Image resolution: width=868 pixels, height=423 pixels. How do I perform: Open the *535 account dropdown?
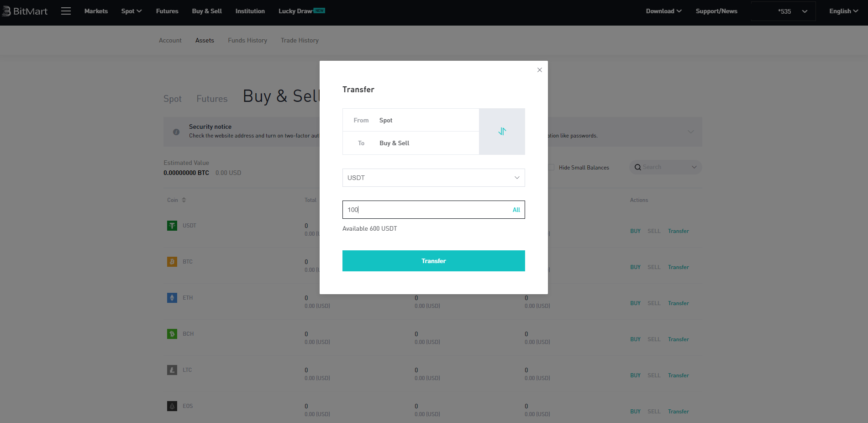[x=783, y=11]
